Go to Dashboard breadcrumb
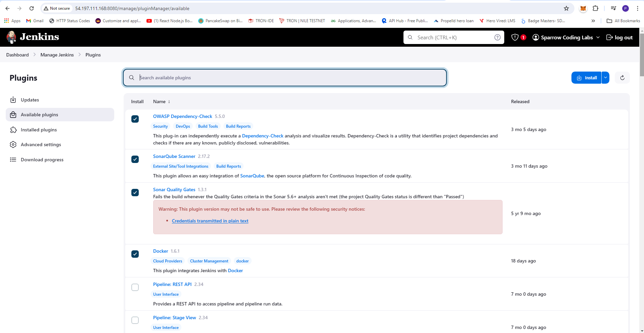The width and height of the screenshot is (644, 333). click(x=17, y=55)
